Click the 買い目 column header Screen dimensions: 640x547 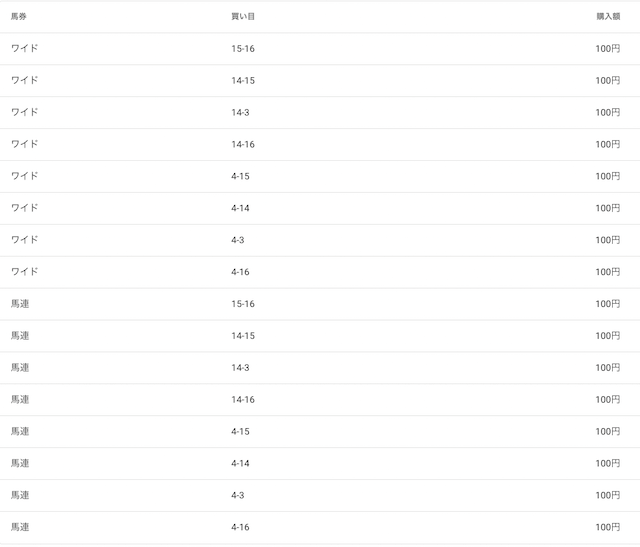click(x=243, y=16)
